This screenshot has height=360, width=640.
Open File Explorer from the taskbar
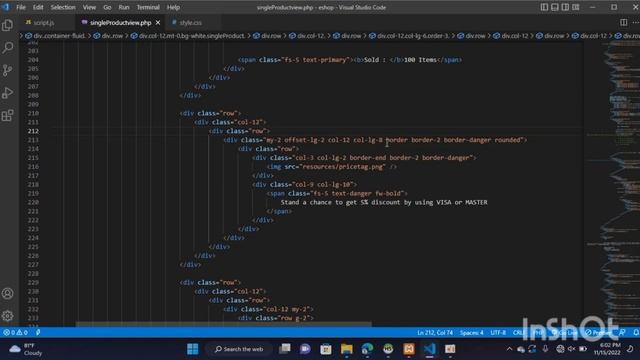click(347, 349)
